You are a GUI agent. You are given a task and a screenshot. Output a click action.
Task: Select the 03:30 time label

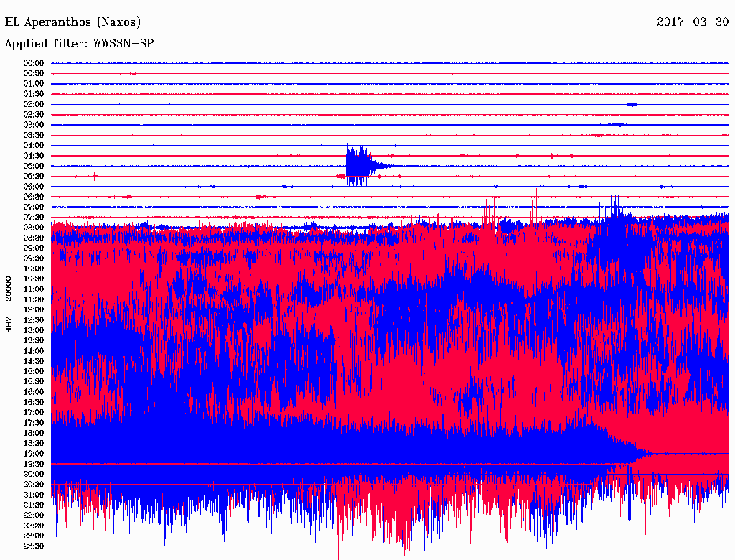pyautogui.click(x=34, y=135)
